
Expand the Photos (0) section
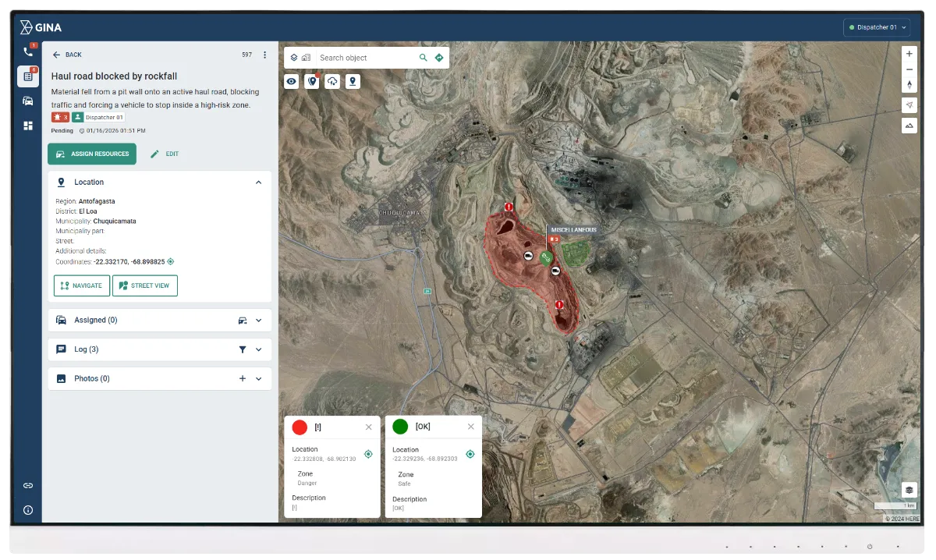point(261,378)
